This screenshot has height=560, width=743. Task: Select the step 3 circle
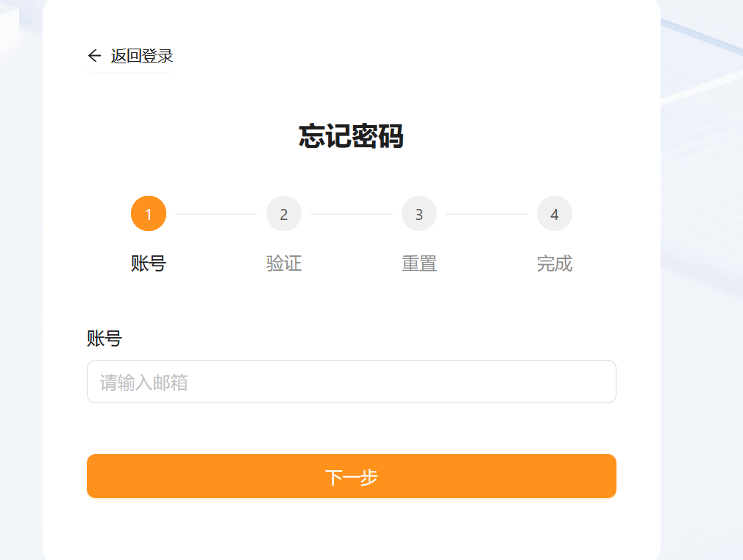pyautogui.click(x=419, y=214)
